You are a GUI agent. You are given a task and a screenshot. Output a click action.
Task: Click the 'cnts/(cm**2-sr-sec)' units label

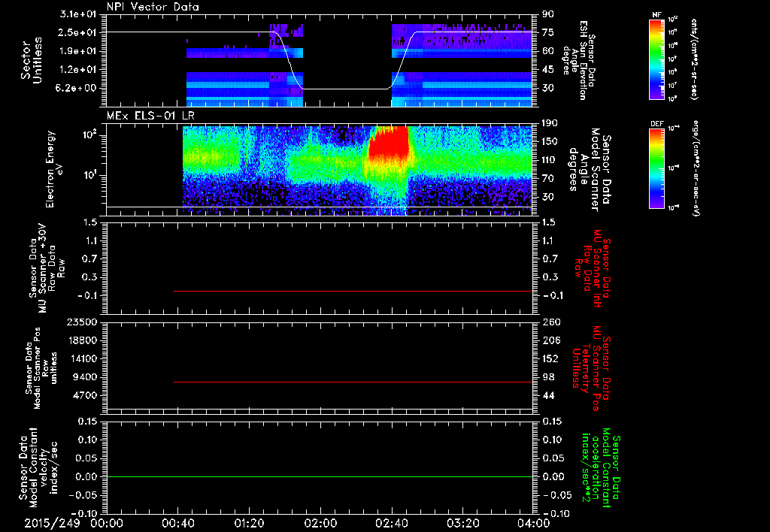click(694, 59)
